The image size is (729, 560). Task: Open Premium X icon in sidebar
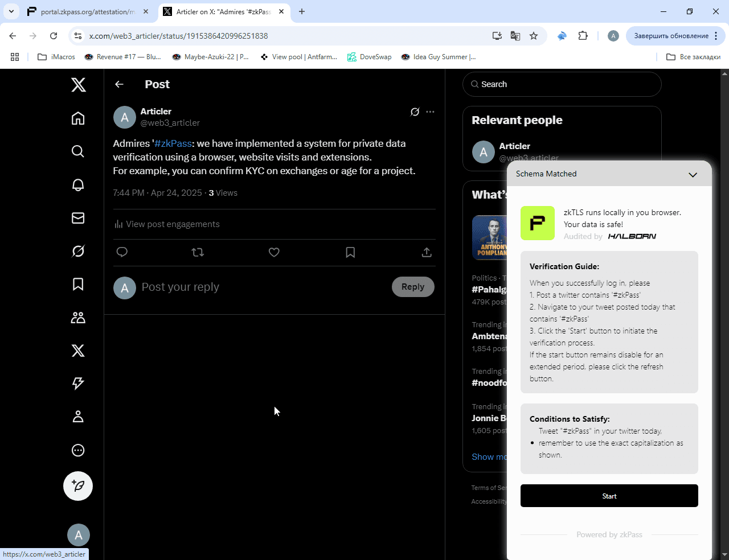click(x=78, y=351)
